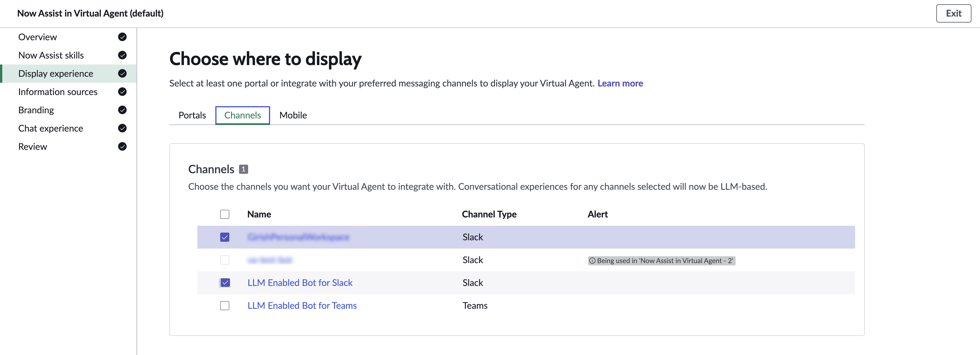This screenshot has height=355, width=980.
Task: Click the Channels section heading
Action: 211,169
